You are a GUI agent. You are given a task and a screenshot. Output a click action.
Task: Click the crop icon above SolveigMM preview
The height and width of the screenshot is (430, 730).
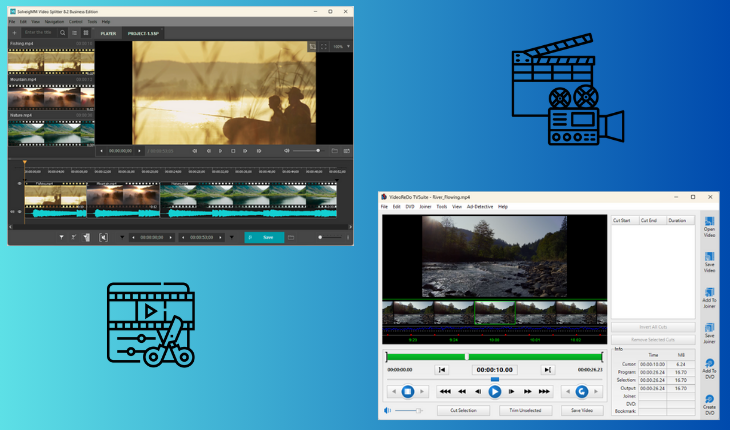tap(312, 46)
